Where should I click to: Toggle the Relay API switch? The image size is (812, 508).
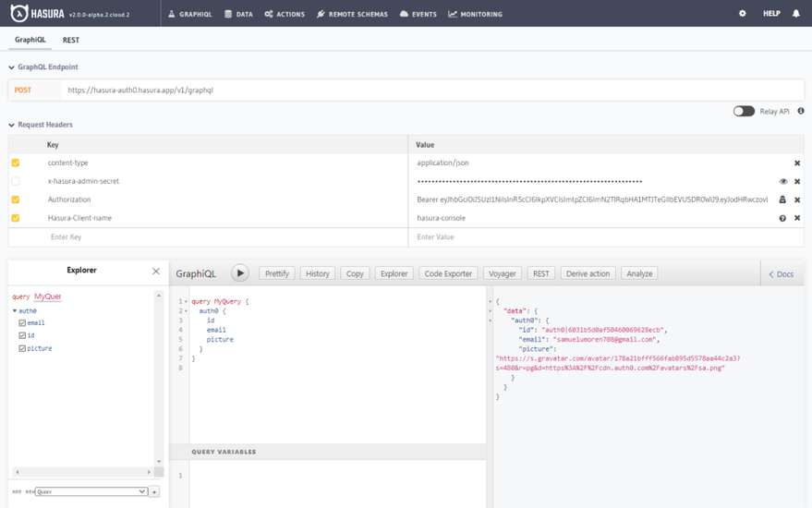(744, 111)
